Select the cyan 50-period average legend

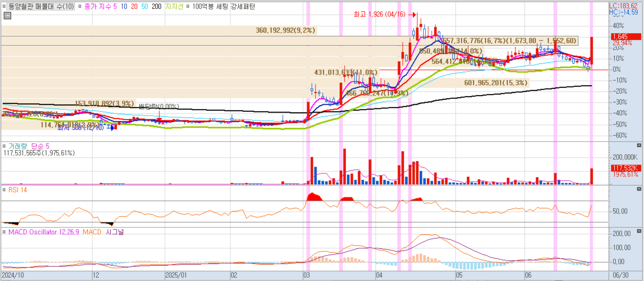point(145,6)
